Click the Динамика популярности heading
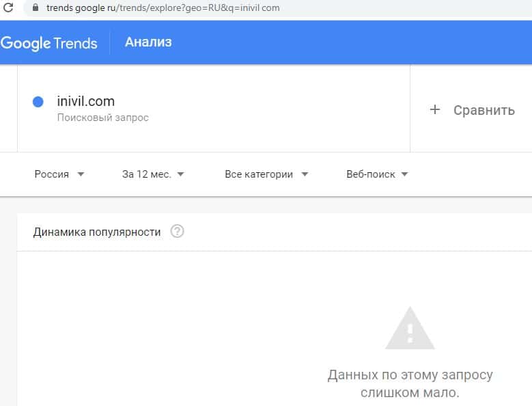The width and height of the screenshot is (532, 406). 97,232
